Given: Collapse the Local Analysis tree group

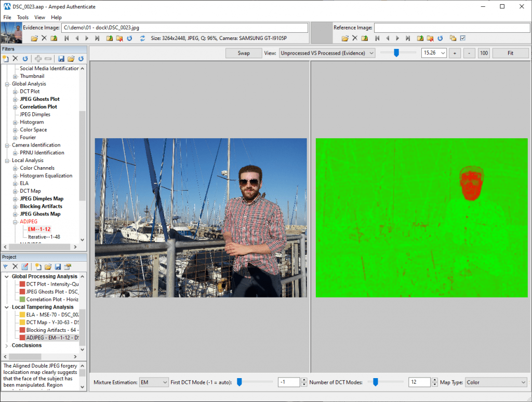Looking at the screenshot, I should pyautogui.click(x=7, y=160).
